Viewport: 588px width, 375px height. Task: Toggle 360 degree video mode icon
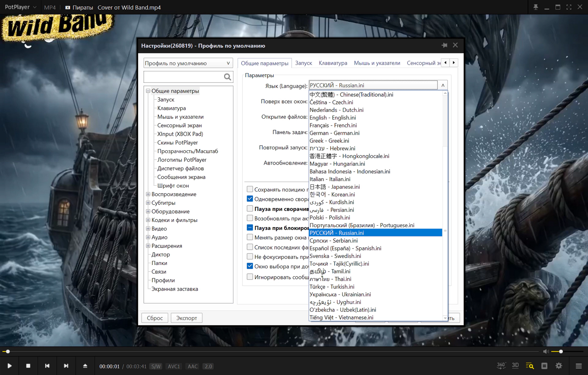[501, 365]
